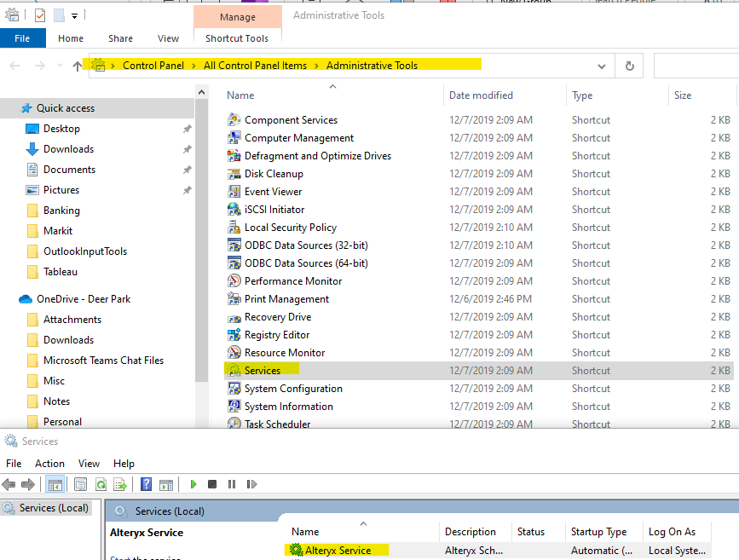The width and height of the screenshot is (739, 560).
Task: Toggle the Show/Hide Console Tree icon
Action: coord(55,484)
